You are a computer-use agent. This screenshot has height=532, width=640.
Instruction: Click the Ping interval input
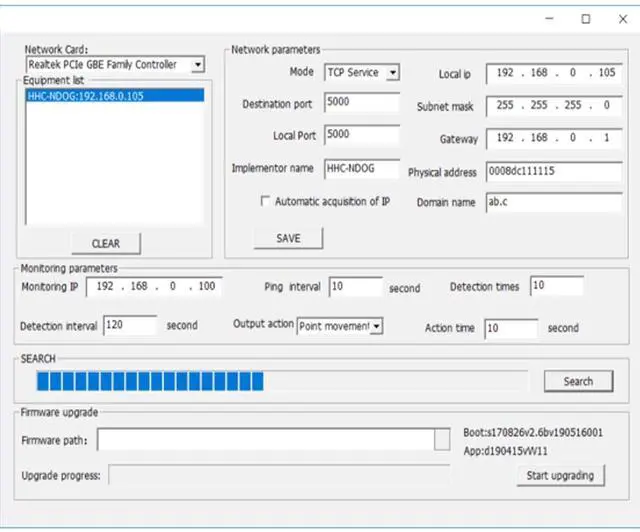pyautogui.click(x=356, y=287)
